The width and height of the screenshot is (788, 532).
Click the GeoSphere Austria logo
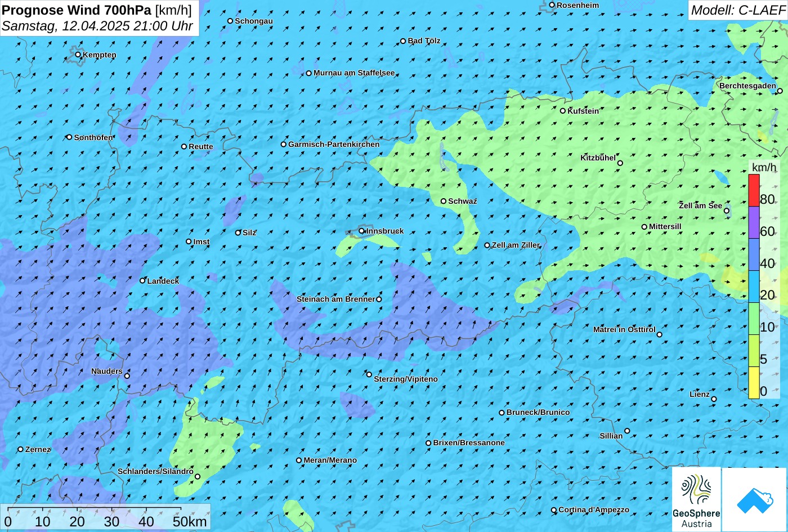pyautogui.click(x=696, y=499)
